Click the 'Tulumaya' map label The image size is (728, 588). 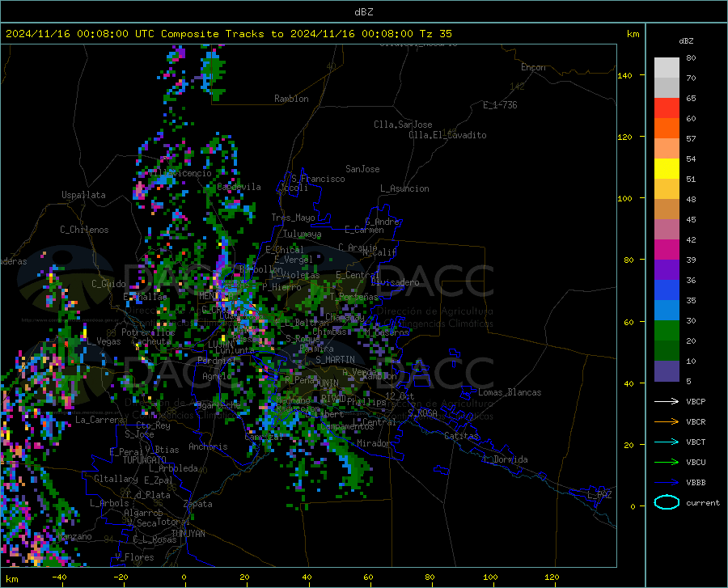click(x=302, y=234)
